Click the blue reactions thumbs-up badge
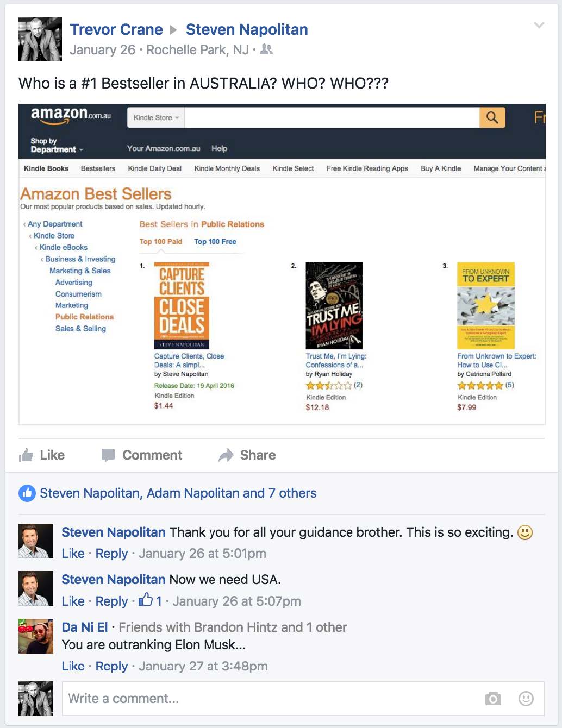 pos(27,493)
